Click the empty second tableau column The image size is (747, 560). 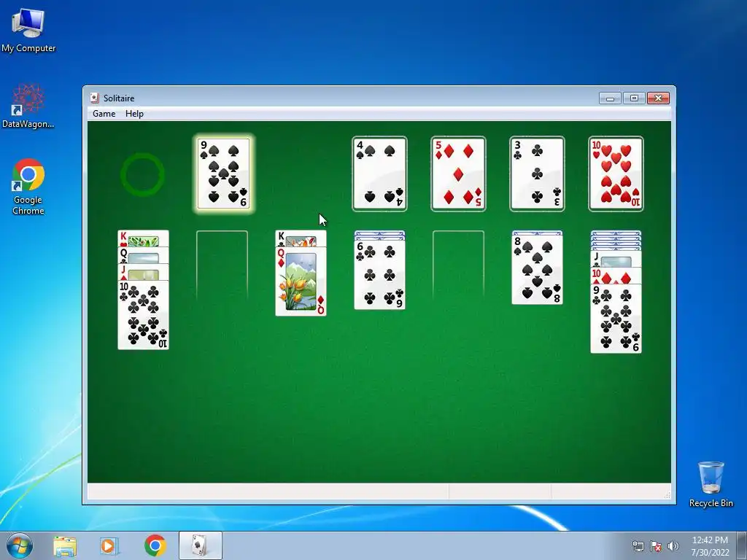tap(222, 265)
